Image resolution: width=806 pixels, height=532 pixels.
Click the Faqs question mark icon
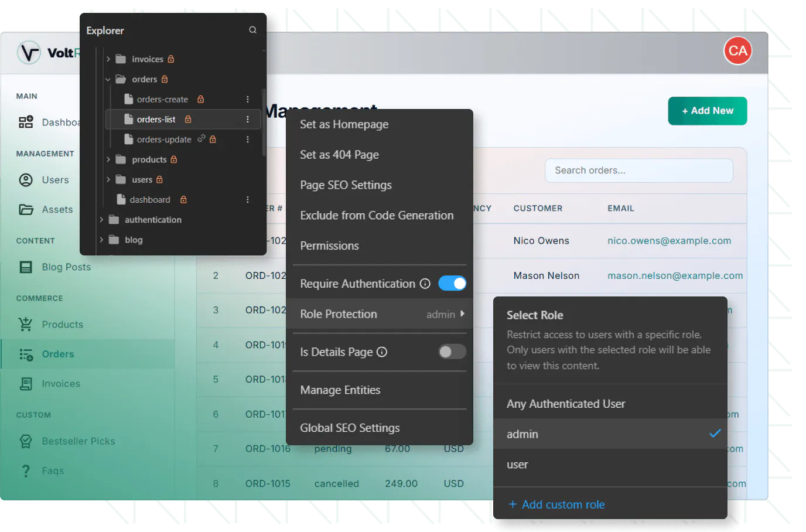(26, 470)
